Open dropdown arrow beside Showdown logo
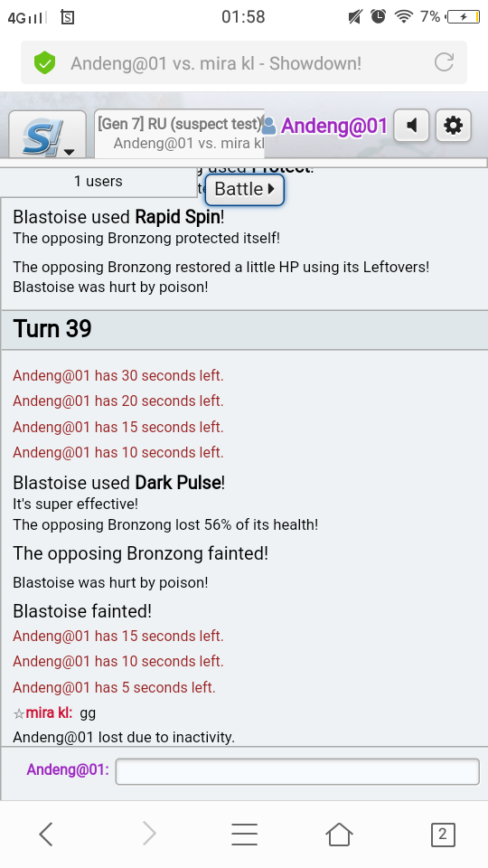The image size is (488, 868). [70, 152]
